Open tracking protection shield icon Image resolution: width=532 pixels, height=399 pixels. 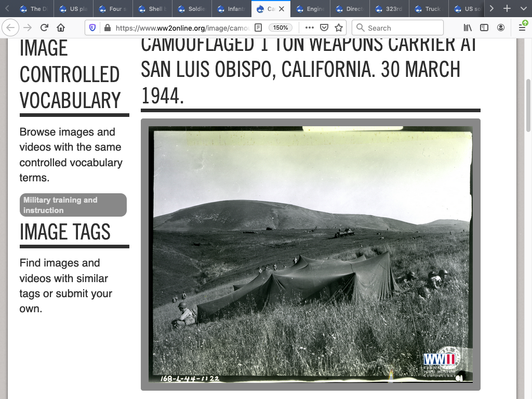tap(93, 28)
